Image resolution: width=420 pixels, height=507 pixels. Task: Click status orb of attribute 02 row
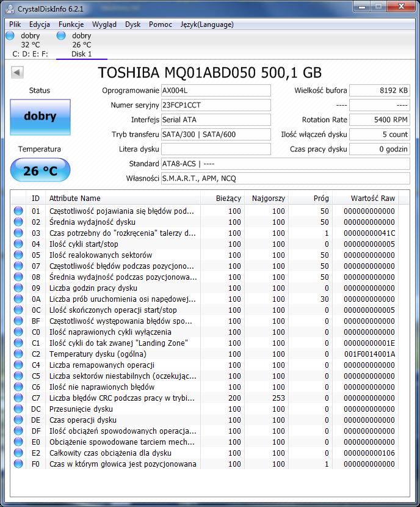click(x=18, y=222)
